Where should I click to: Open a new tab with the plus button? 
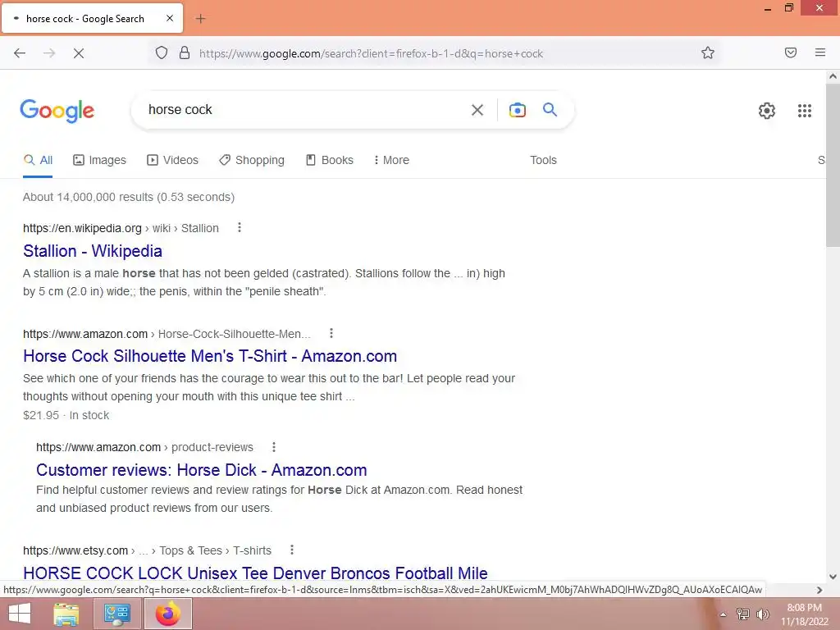point(200,19)
